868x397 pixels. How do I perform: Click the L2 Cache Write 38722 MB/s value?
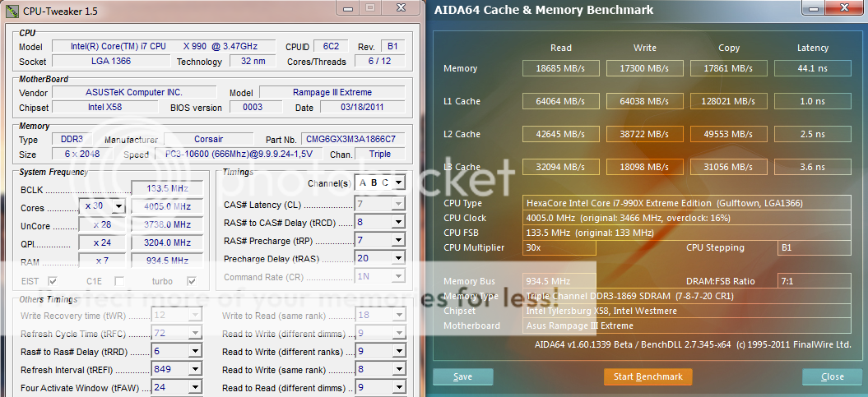[x=645, y=134]
